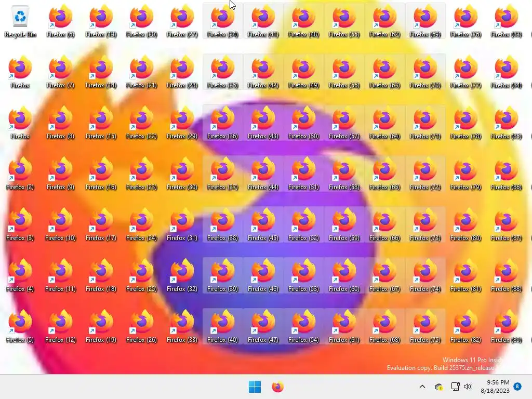
Task: Select Firefox (42) on desktop
Action: [263, 72]
